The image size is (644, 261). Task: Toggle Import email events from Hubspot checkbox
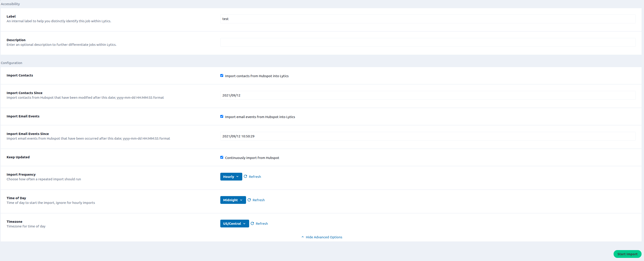click(222, 116)
